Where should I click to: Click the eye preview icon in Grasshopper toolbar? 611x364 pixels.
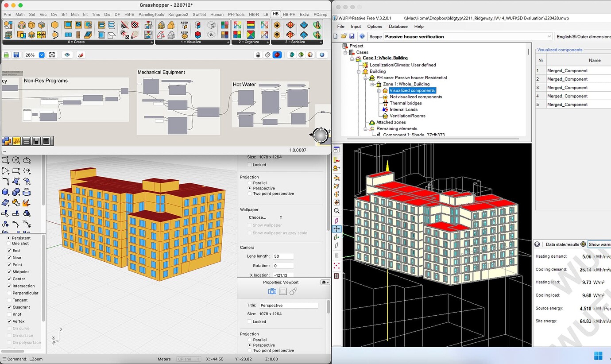(x=67, y=55)
